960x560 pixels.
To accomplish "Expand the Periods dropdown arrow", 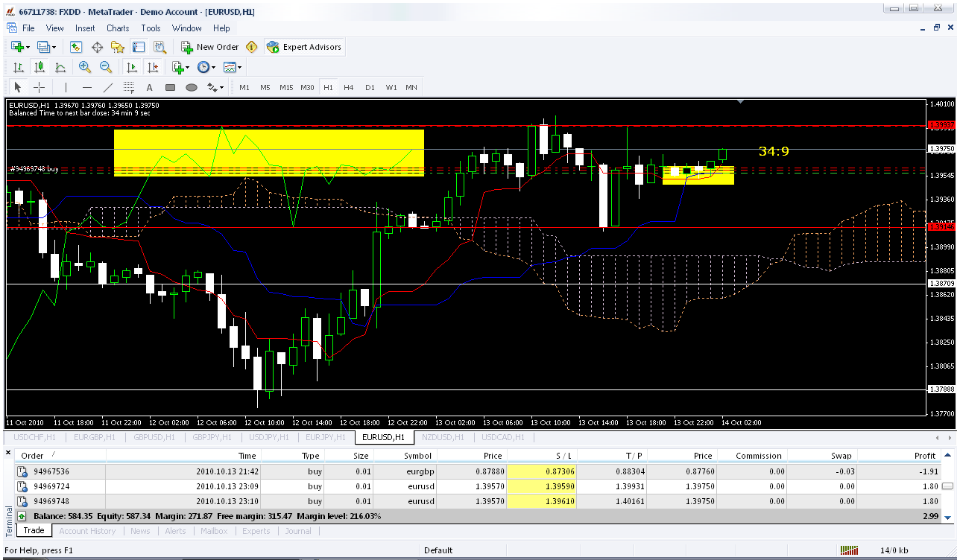I will click(x=213, y=68).
